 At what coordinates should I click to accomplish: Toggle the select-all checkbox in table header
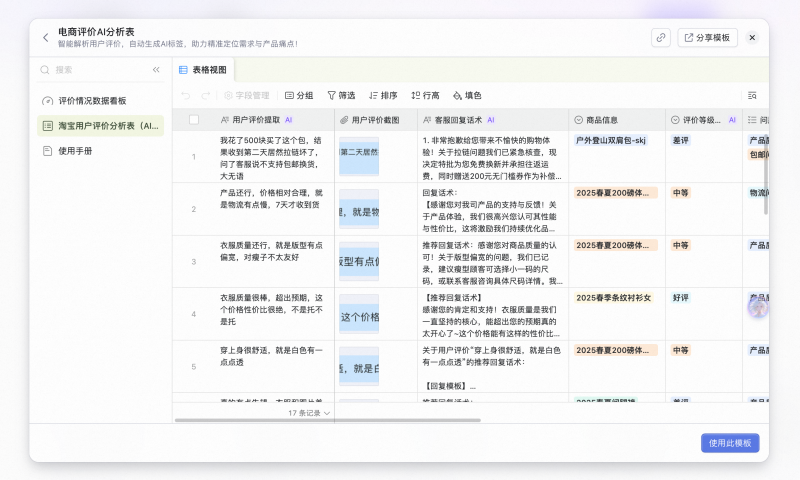click(194, 119)
